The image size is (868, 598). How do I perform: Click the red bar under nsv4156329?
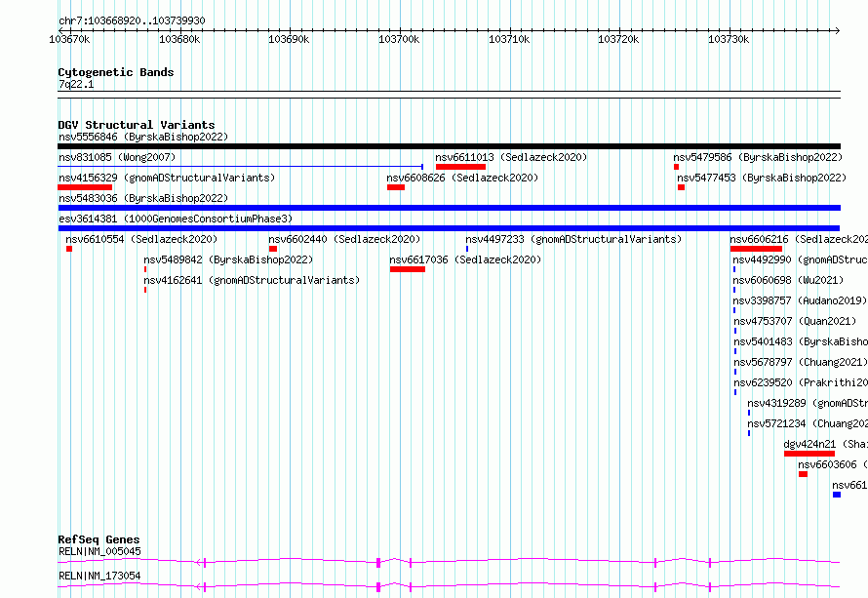pos(85,187)
